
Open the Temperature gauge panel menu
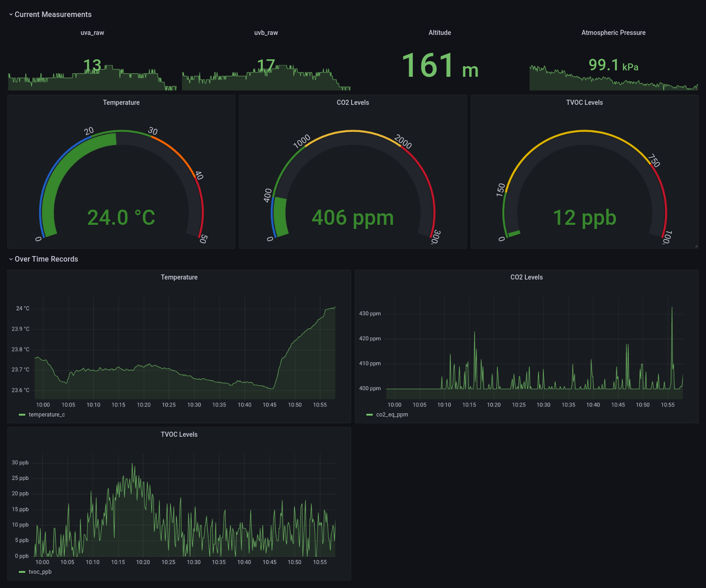[121, 103]
